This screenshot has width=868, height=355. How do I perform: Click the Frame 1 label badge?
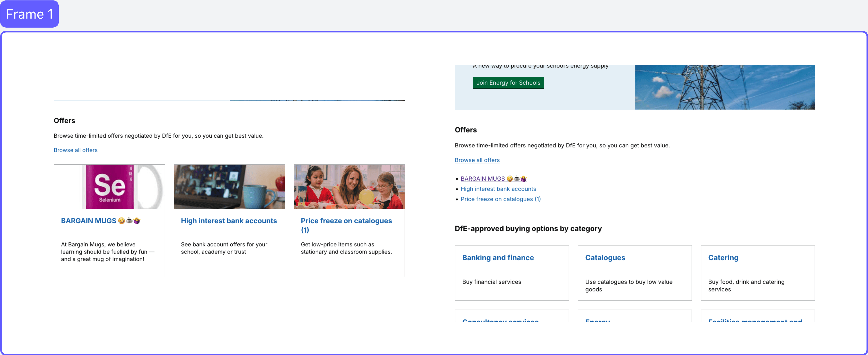coord(30,14)
